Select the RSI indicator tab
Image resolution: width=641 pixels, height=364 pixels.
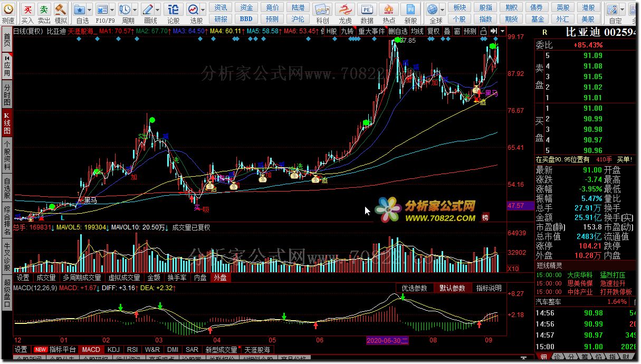[x=132, y=350]
